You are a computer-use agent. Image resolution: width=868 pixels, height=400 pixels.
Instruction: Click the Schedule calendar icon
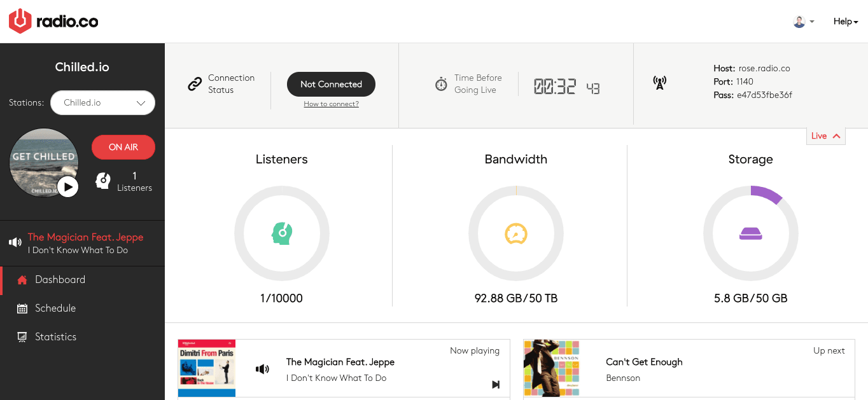(23, 308)
